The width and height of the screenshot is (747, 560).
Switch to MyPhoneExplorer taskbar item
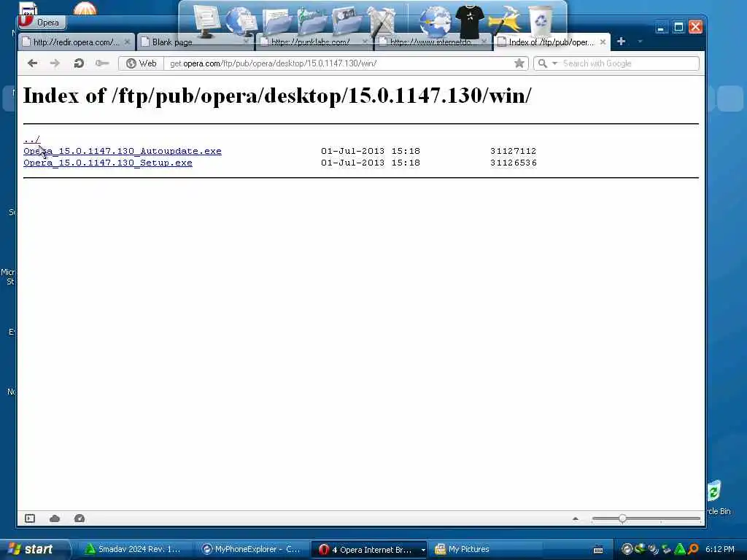pos(251,549)
